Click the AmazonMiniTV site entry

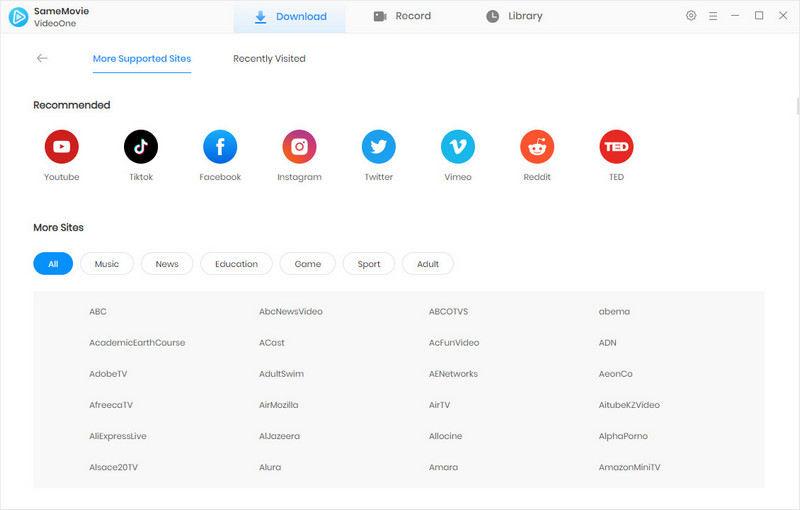coord(630,467)
